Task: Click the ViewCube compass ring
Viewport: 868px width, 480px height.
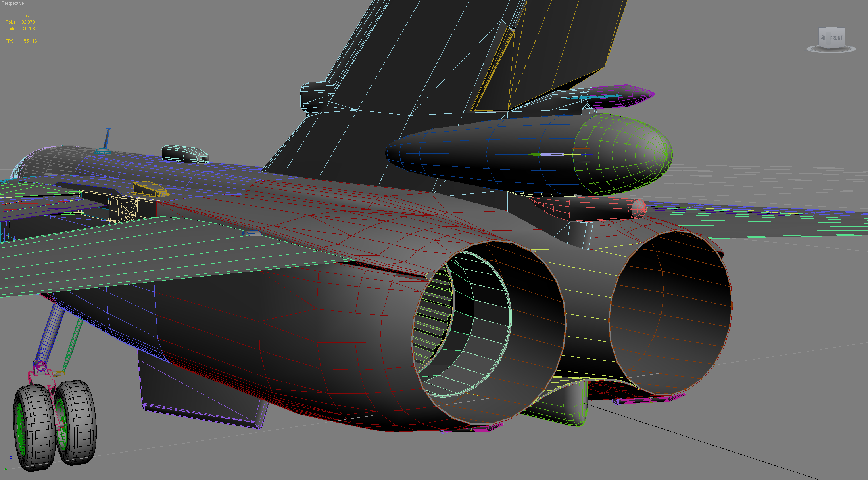Action: [x=831, y=49]
